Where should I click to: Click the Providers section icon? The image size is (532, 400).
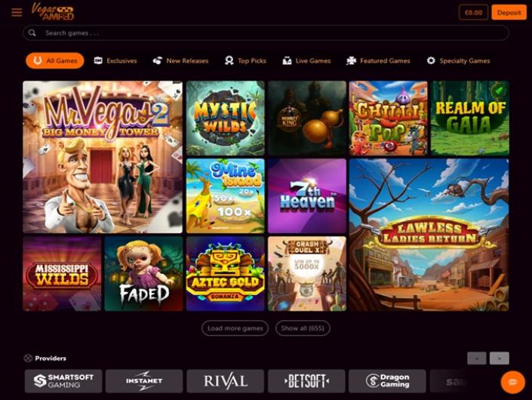pos(28,358)
